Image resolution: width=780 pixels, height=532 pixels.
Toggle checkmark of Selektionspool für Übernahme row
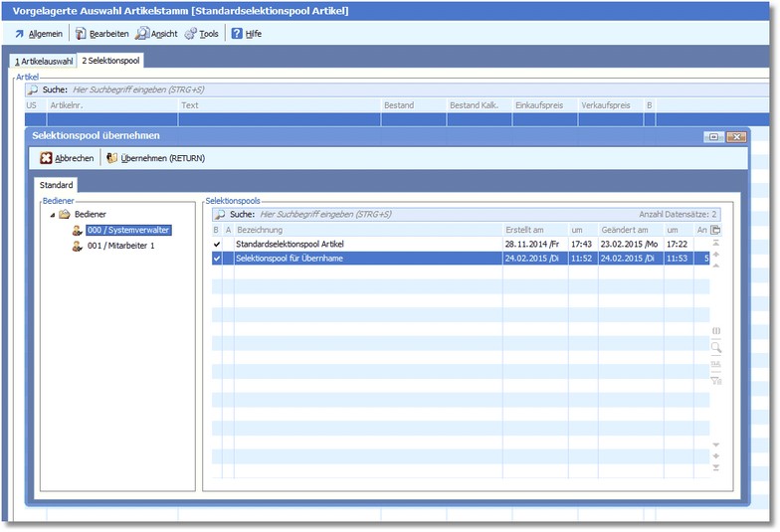[x=217, y=259]
